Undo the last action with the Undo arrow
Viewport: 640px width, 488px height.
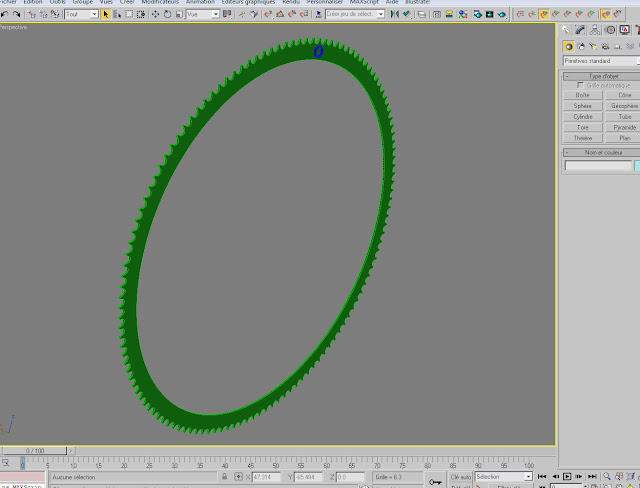4,14
